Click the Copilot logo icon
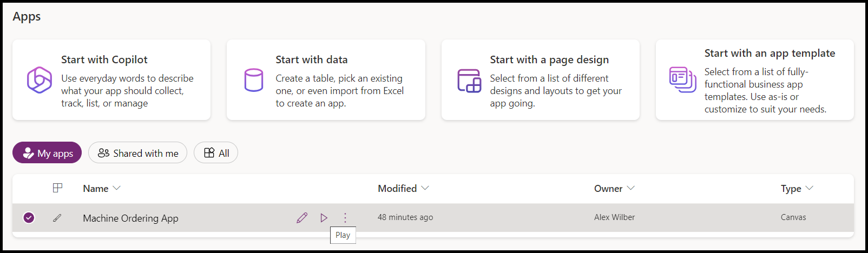This screenshot has width=868, height=253. tap(40, 80)
